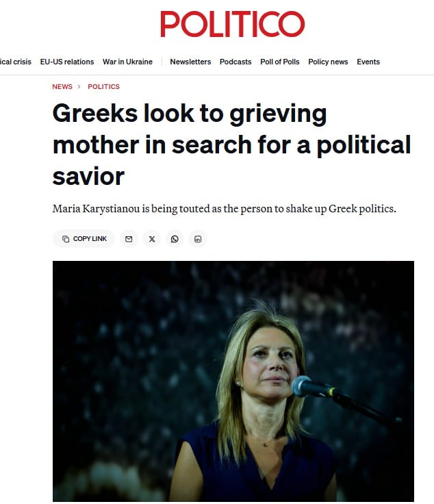Open the POLITICS breadcrumb link
Viewport: 434px width, 504px height.
(104, 86)
